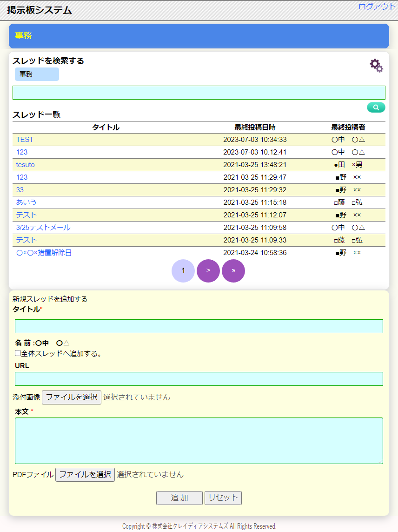Click the URL input field
The width and height of the screenshot is (398, 532).
(199, 379)
